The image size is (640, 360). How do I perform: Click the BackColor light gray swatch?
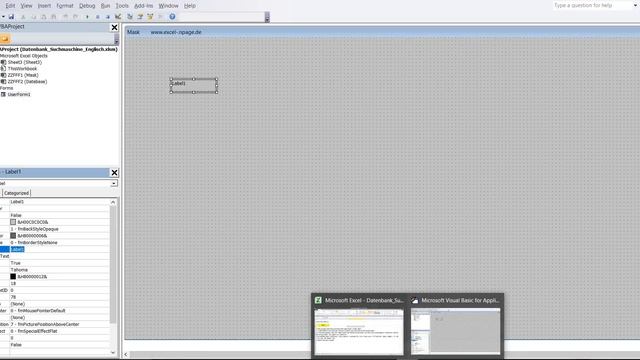pos(13,222)
